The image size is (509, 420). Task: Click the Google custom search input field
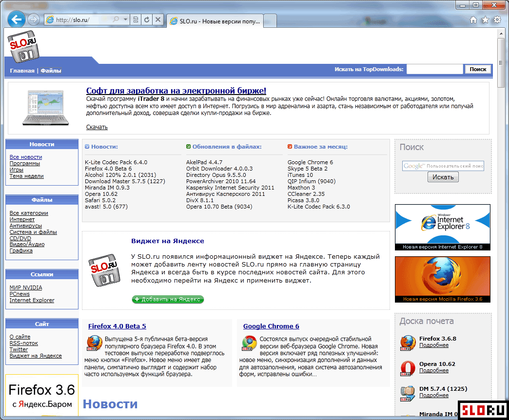pos(443,166)
